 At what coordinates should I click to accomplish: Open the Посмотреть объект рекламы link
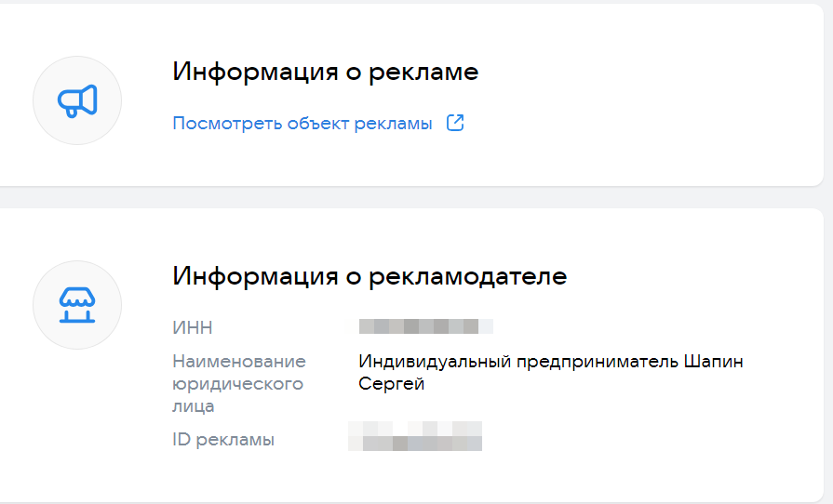click(302, 124)
